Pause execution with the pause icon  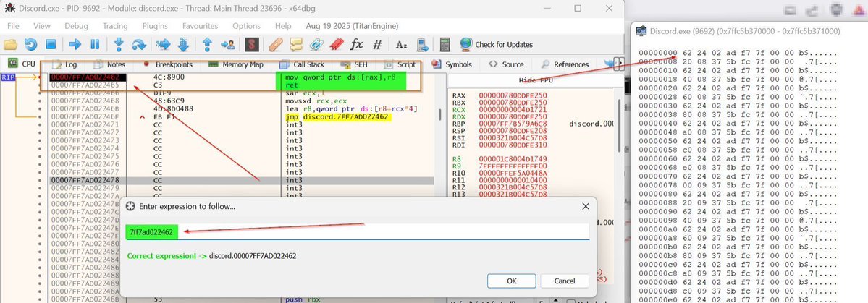[x=95, y=44]
